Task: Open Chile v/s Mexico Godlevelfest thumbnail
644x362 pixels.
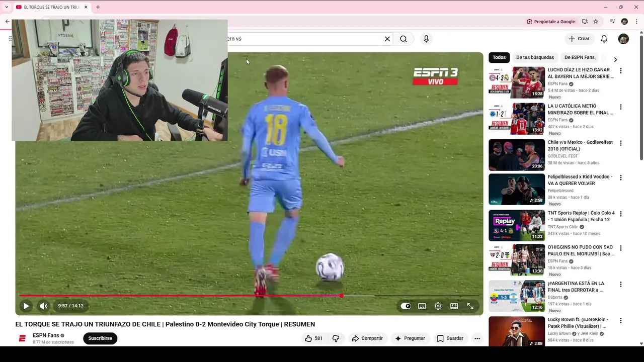Action: pyautogui.click(x=517, y=155)
